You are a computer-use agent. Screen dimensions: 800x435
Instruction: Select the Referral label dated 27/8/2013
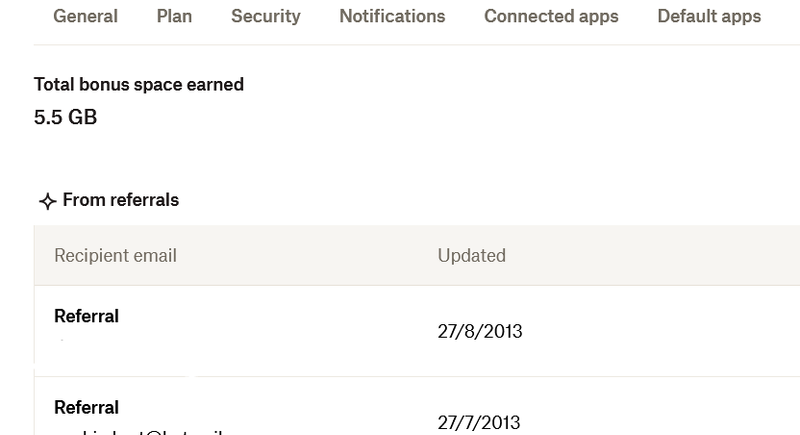pos(86,316)
